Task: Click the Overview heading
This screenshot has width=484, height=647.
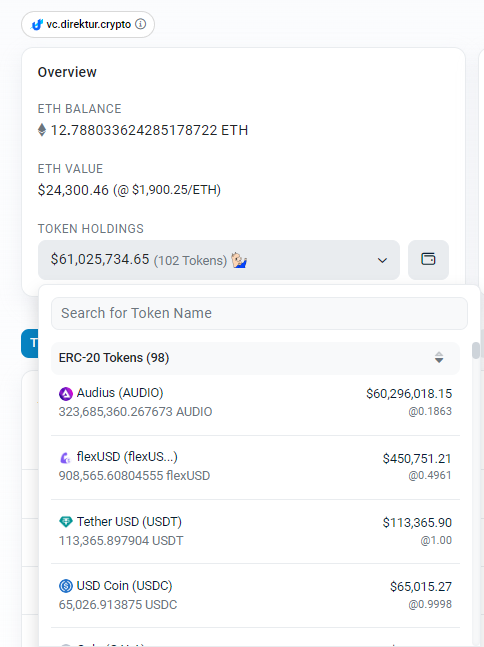Action: 67,72
